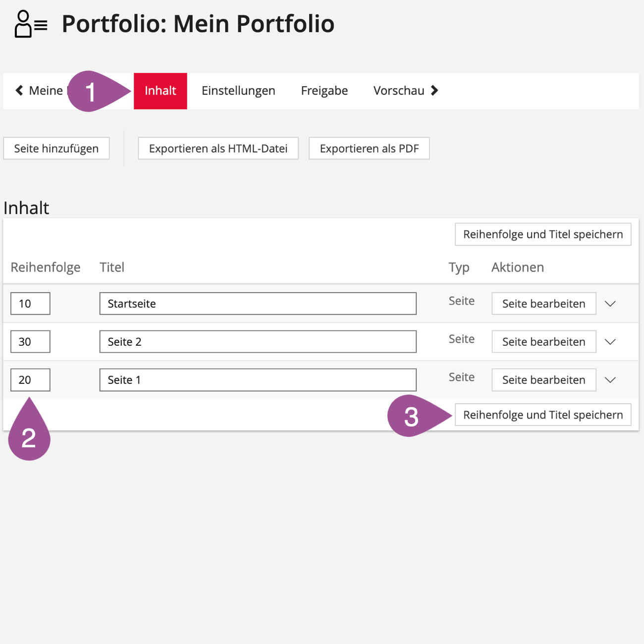644x644 pixels.
Task: Click the Seite hinzufügen button
Action: click(56, 149)
